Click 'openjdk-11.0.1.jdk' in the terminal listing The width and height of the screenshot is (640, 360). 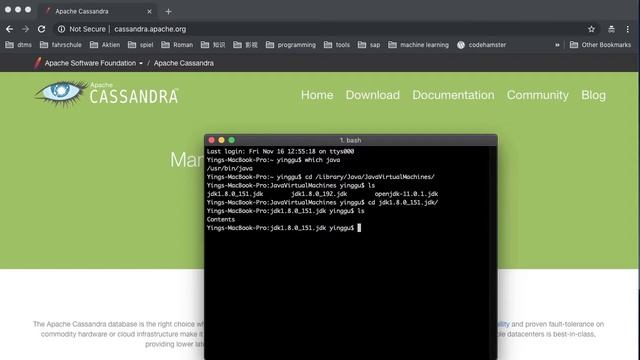point(407,194)
